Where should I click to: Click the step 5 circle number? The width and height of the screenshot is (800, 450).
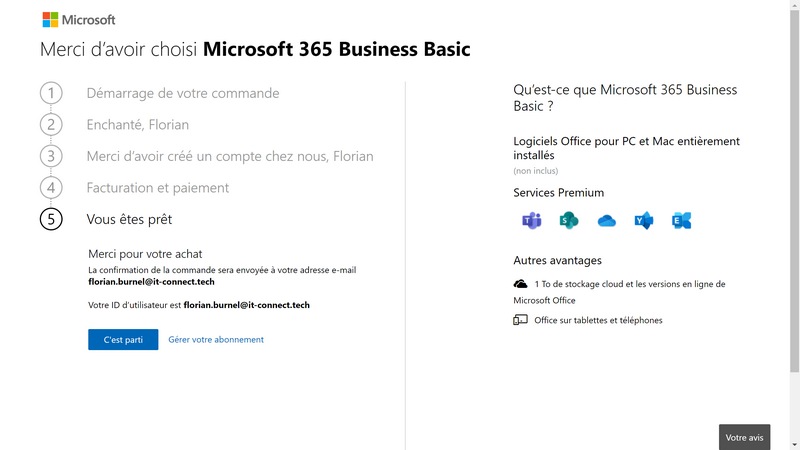point(51,218)
